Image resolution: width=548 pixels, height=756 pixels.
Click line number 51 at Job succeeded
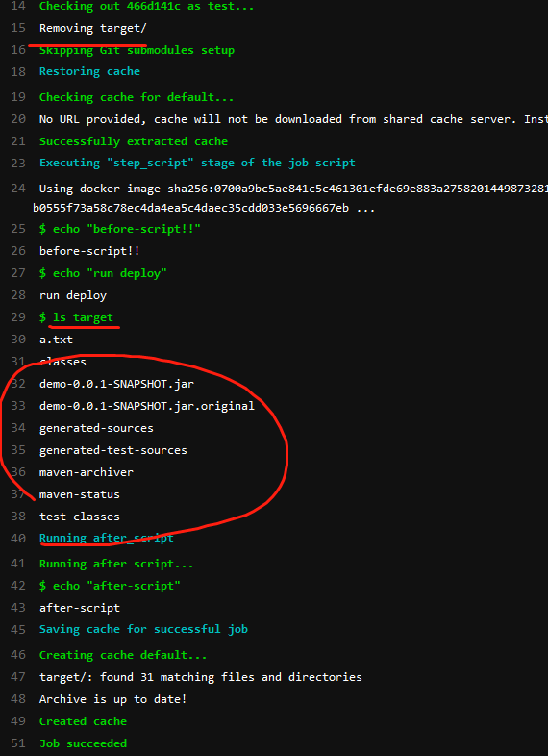tap(18, 743)
